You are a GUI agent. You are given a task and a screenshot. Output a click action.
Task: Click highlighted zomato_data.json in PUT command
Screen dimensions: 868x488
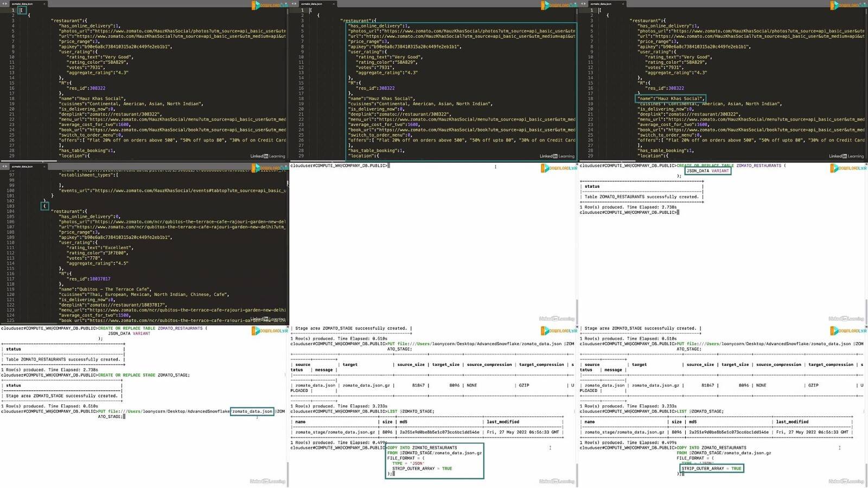coord(252,411)
